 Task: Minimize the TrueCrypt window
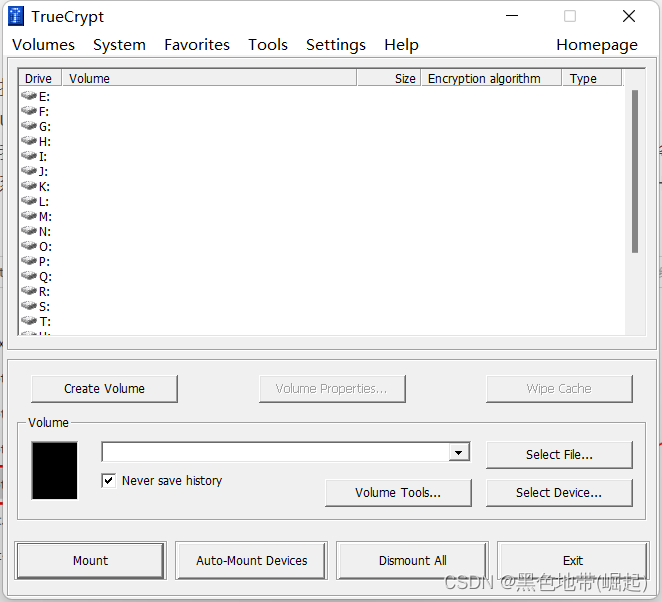512,16
